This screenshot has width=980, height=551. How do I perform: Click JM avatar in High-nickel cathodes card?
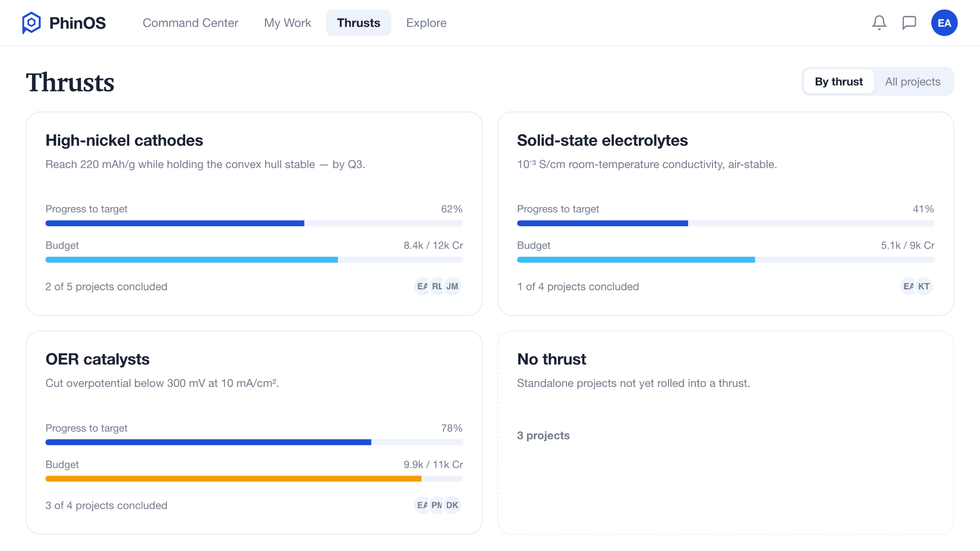[452, 287]
